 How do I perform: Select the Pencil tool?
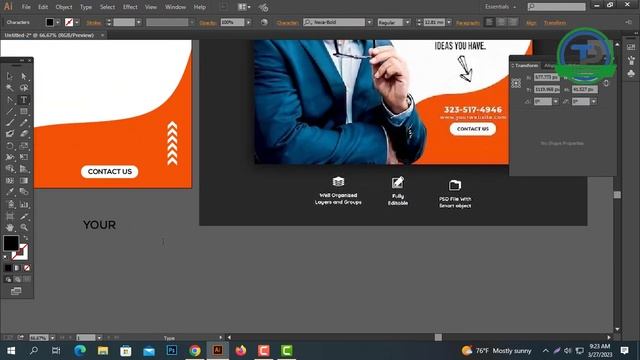[24, 122]
